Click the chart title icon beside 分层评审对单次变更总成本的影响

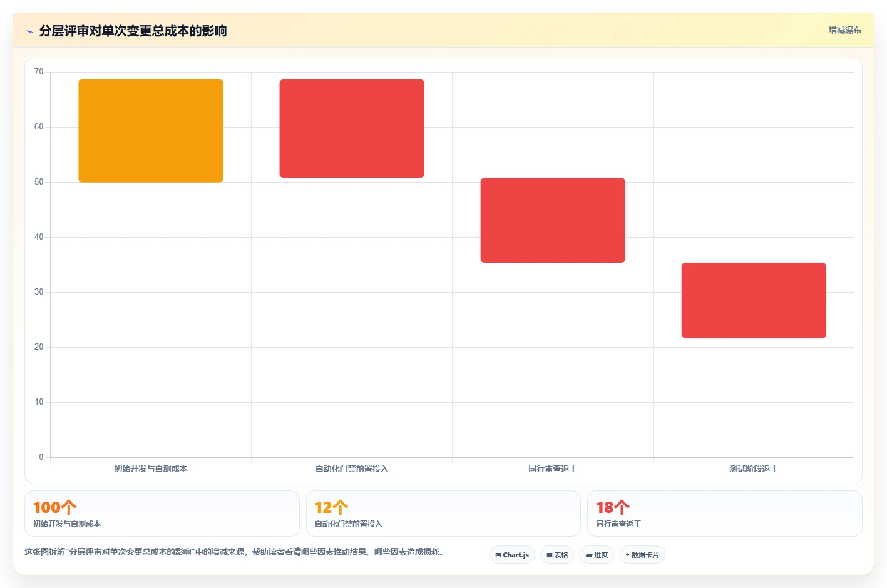tap(29, 31)
